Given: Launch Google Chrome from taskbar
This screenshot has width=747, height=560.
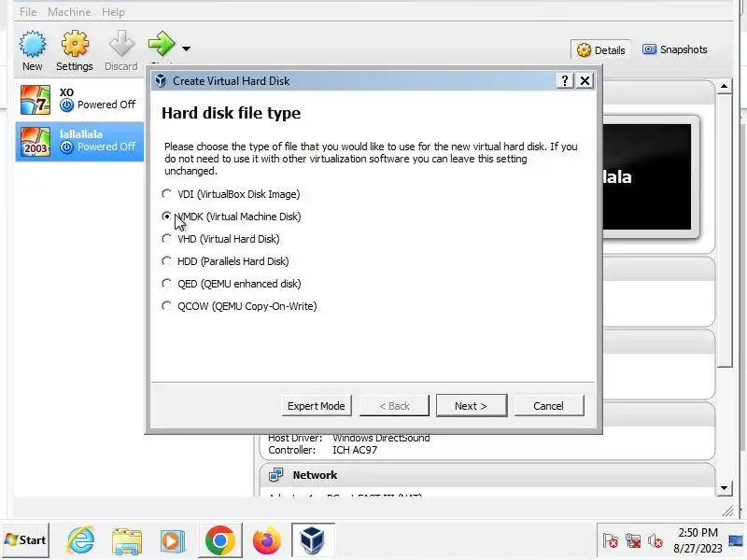Looking at the screenshot, I should [x=219, y=540].
